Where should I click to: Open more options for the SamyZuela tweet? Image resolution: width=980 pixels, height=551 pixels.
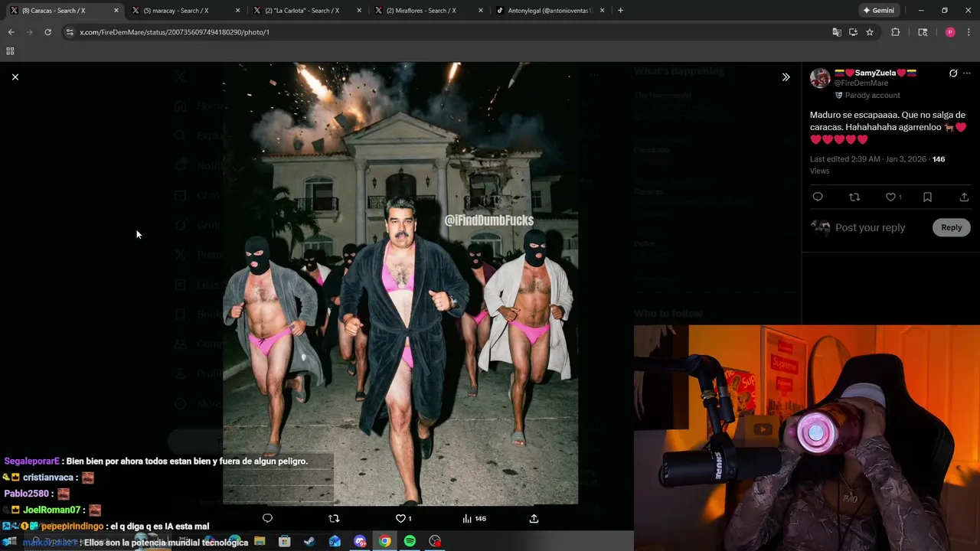pyautogui.click(x=968, y=73)
